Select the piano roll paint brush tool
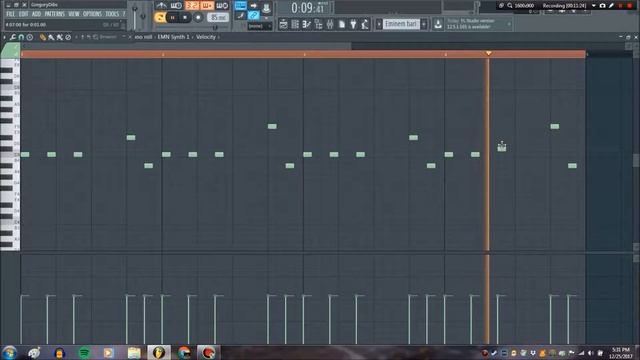Screen dimensions: 640x360 (x=51, y=37)
